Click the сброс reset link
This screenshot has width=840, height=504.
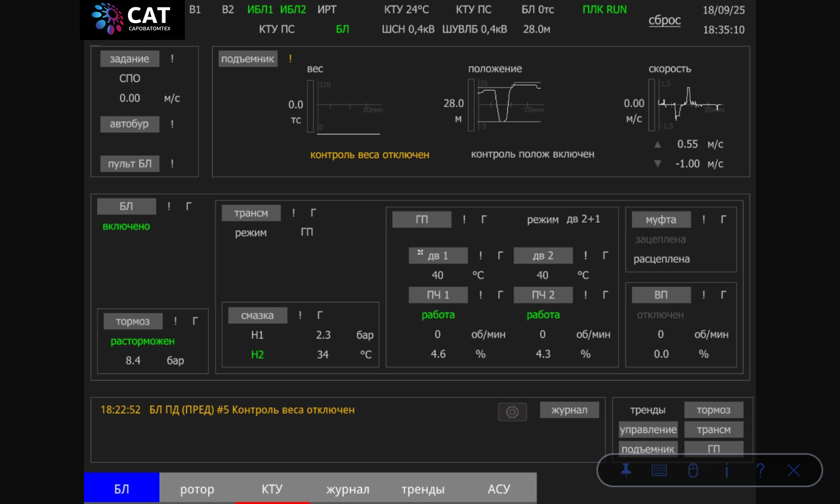coord(665,20)
